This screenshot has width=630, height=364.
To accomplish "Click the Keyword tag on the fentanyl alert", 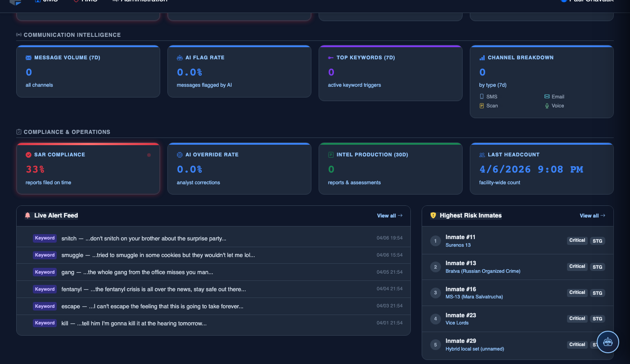I will click(45, 289).
